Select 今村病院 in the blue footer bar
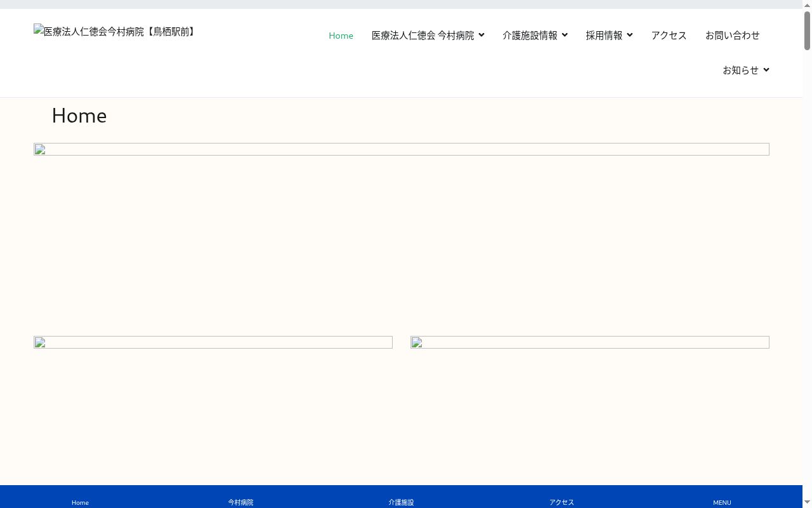Screen dimensions: 812x508 point(240,502)
